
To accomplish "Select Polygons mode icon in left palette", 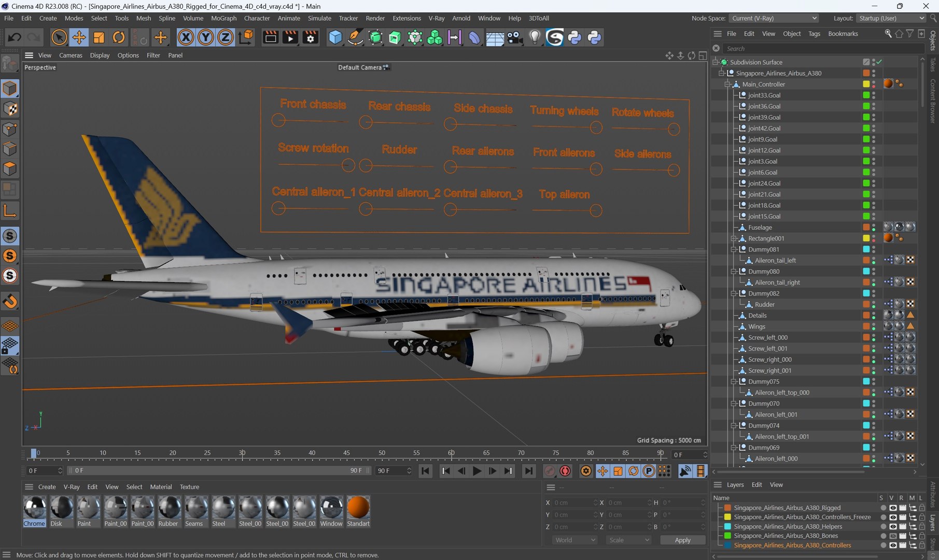I will point(10,170).
